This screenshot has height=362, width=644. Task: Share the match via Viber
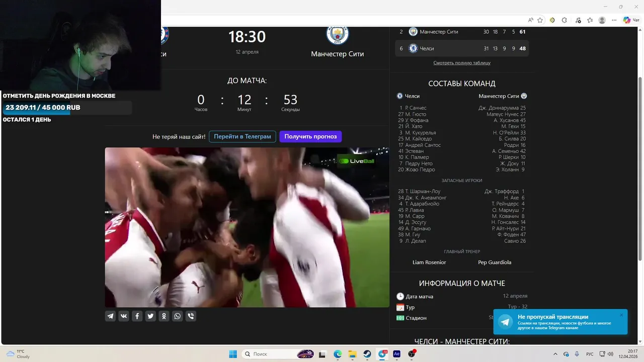[x=191, y=316]
